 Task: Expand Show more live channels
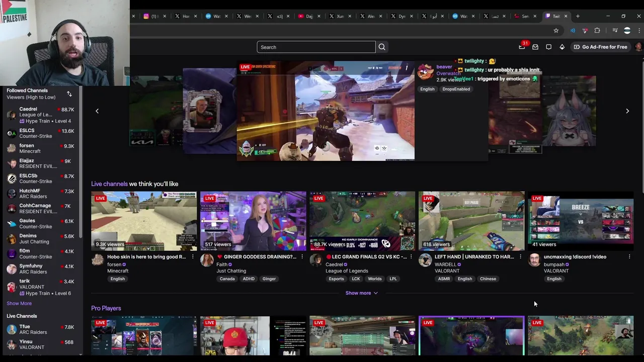361,293
